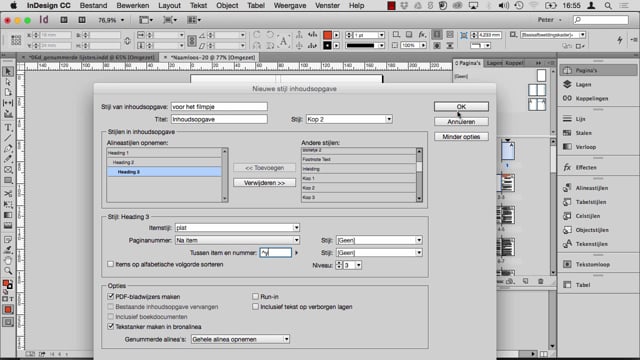The height and width of the screenshot is (360, 640).
Task: Click the fill/stroke swatch in toolbox
Action: click(7, 284)
